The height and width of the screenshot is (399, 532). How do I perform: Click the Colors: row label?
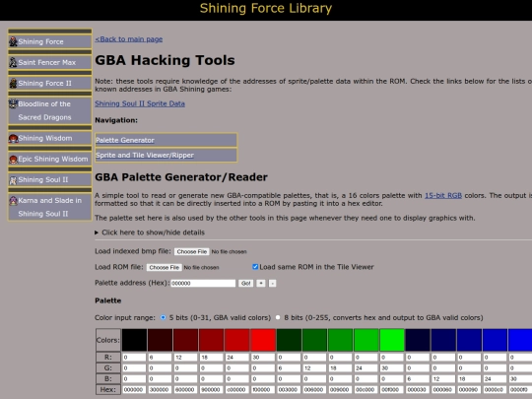[108, 340]
